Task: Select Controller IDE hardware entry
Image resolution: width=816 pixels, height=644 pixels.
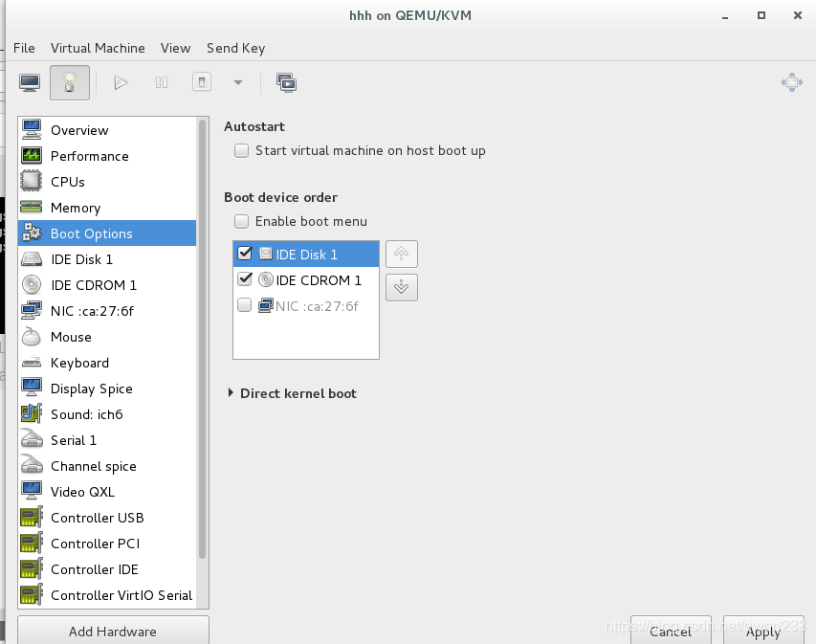Action: click(x=107, y=569)
